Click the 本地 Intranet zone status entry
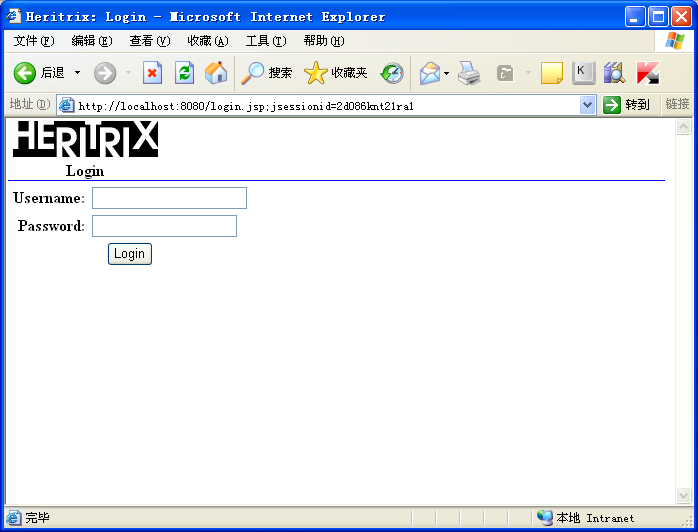This screenshot has height=532, width=698. [x=585, y=518]
